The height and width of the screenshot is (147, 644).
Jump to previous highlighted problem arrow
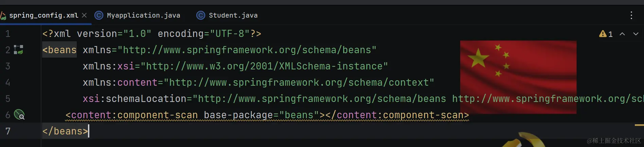coord(622,34)
